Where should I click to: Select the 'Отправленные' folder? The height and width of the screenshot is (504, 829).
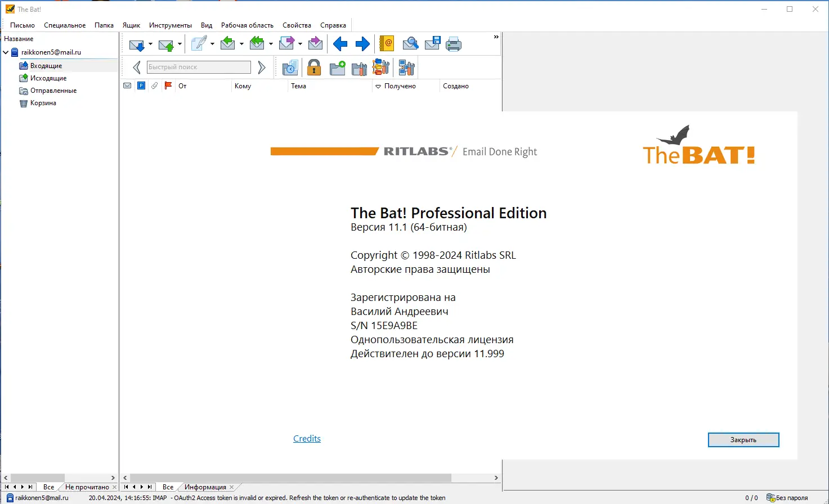53,91
